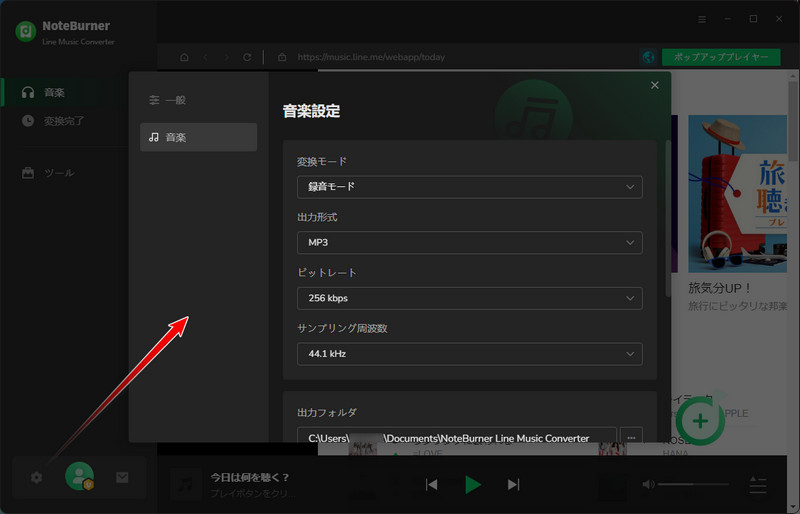Skip to next track

click(513, 484)
